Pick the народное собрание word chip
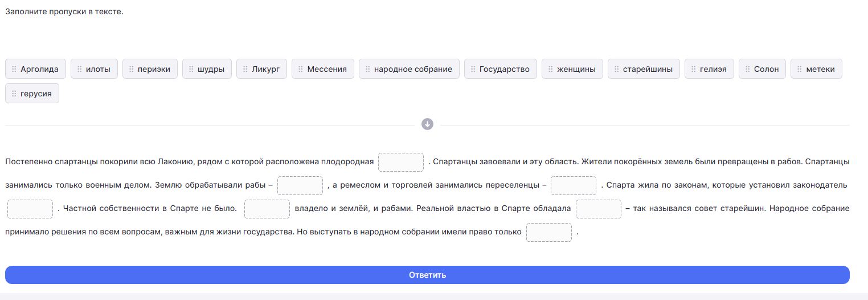This screenshot has width=868, height=300. [409, 69]
